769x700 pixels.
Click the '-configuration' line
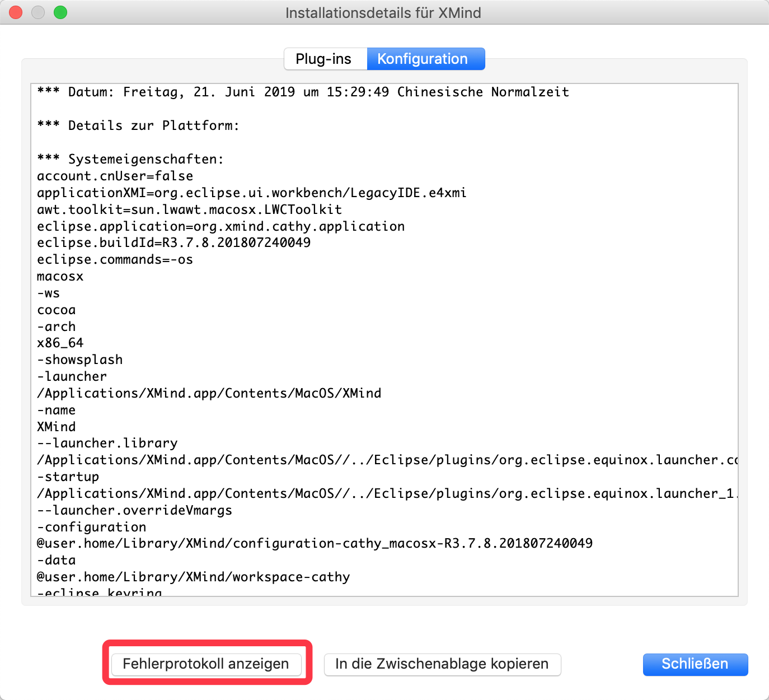(91, 527)
